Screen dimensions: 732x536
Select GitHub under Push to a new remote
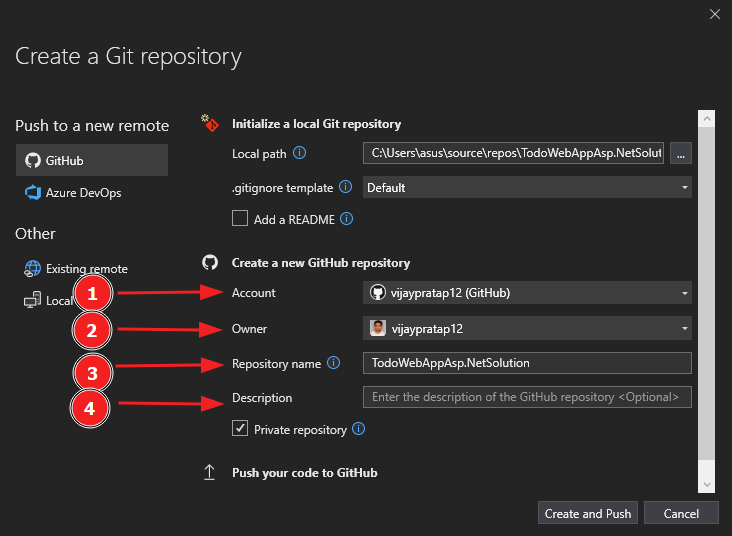pos(92,160)
